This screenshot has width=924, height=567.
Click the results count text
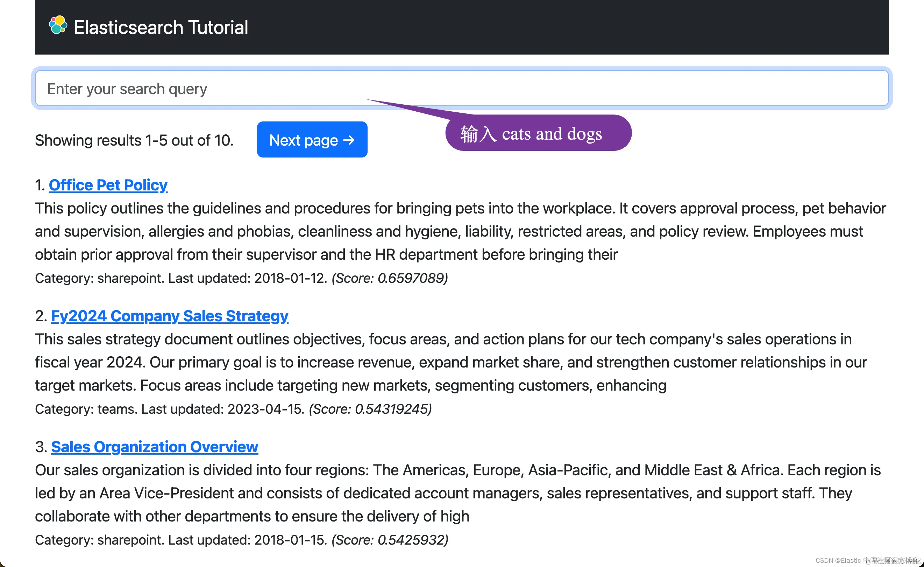point(134,140)
